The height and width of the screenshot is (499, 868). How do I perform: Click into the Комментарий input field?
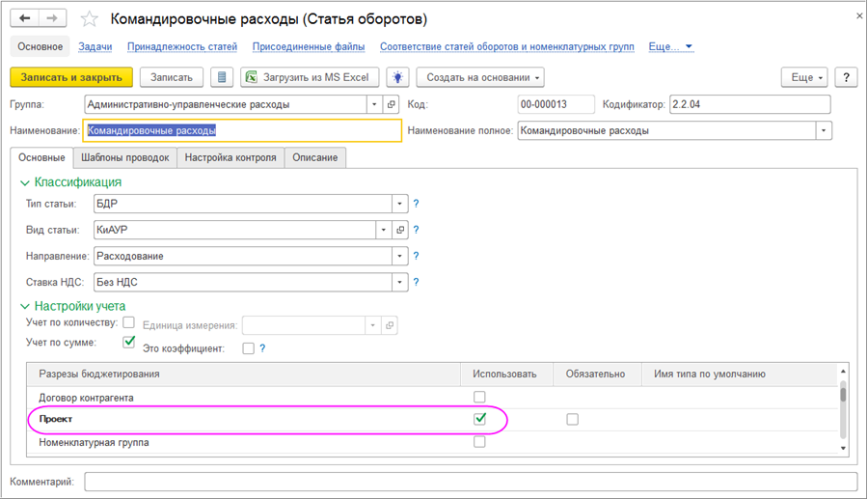pos(470,481)
